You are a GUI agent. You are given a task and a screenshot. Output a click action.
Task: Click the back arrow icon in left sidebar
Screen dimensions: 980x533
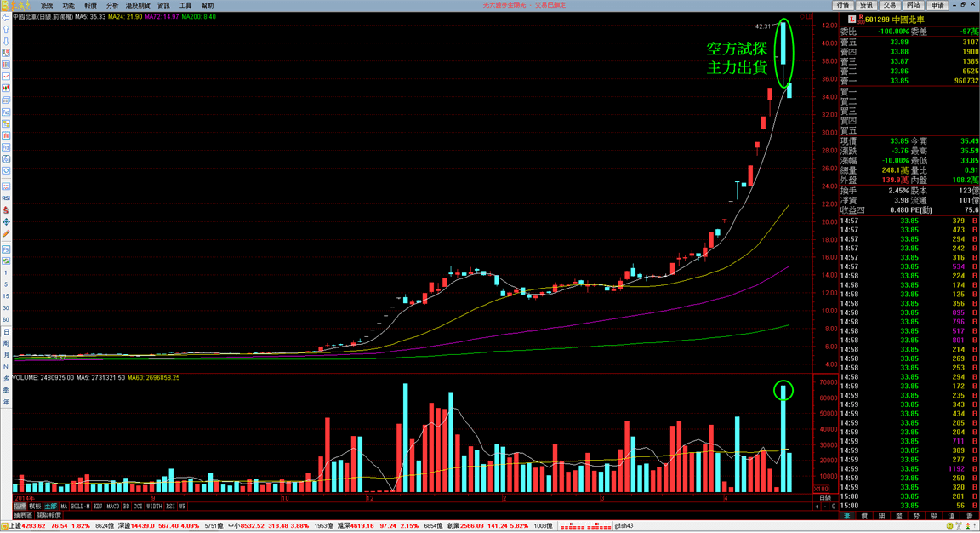pyautogui.click(x=6, y=18)
